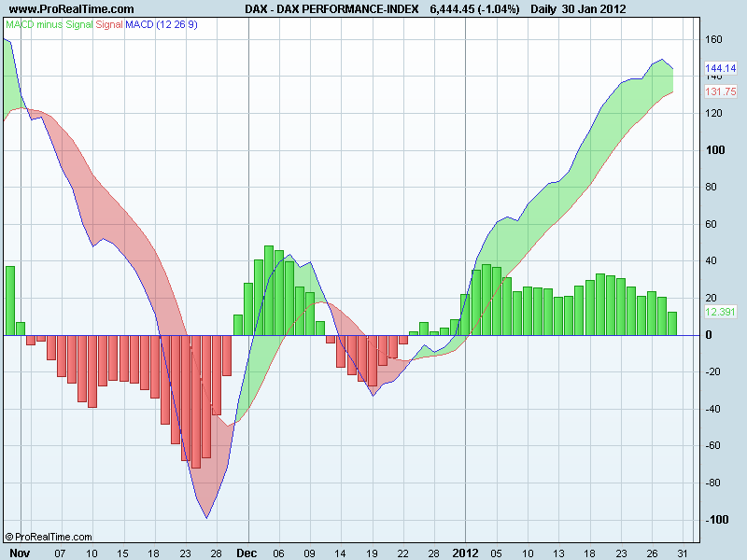
Task: Click the 07 date label on the time axis
Action: 60,553
